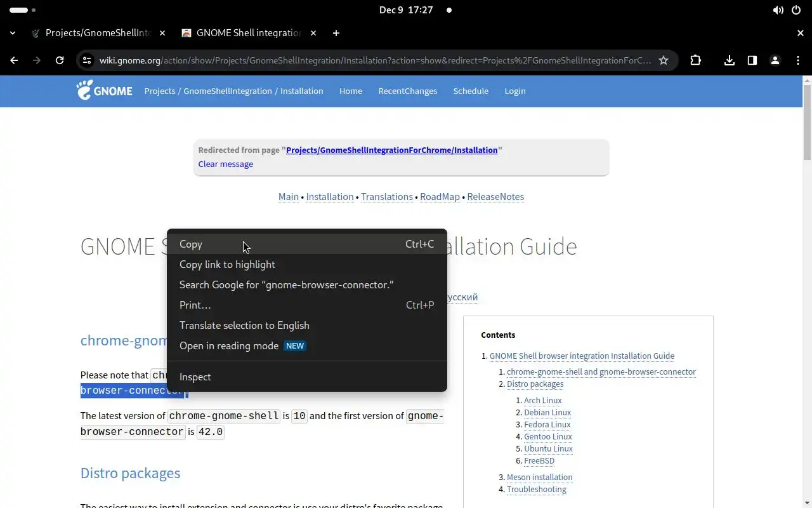
Task: Switch language to Русский
Action: coord(462,297)
